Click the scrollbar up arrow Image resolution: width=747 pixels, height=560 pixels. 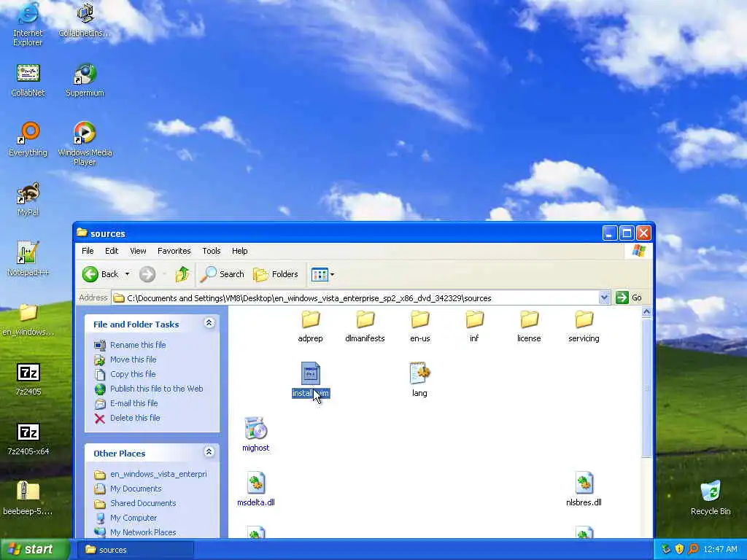(x=646, y=312)
